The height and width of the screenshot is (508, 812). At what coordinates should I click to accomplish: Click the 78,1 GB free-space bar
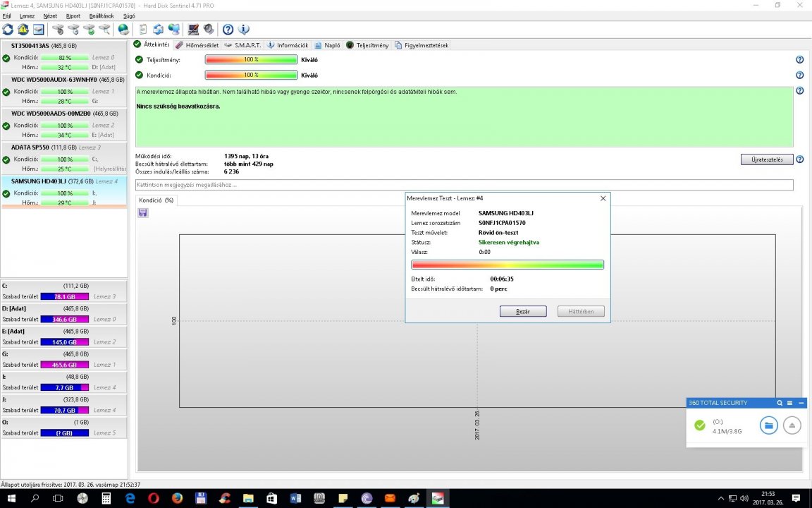(65, 296)
